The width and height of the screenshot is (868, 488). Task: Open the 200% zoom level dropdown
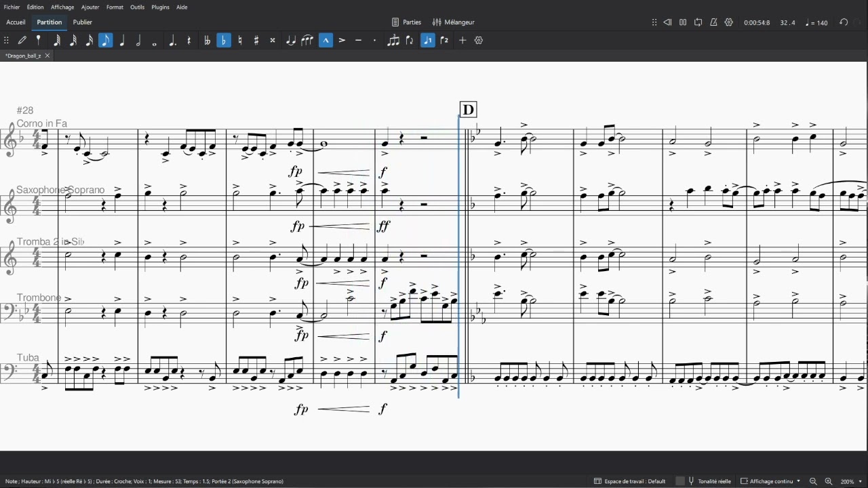[x=852, y=481]
